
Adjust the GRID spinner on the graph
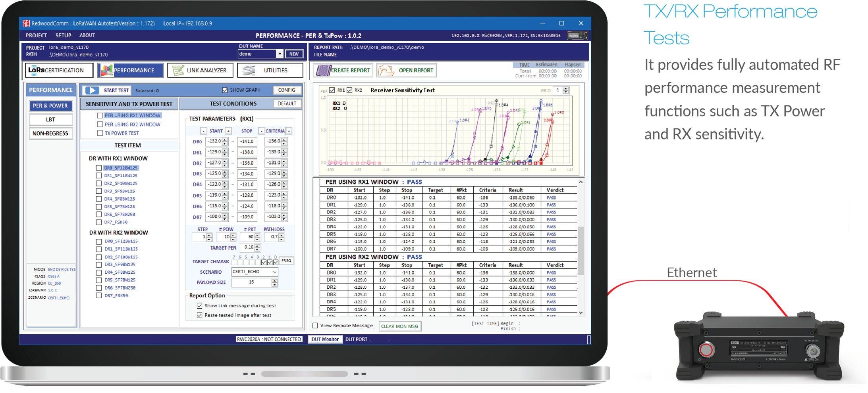(x=566, y=90)
